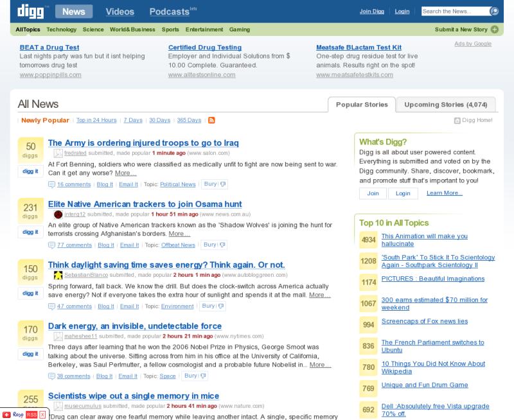The image size is (514, 420).
Task: Digg the daylight saving time story
Action: [30, 293]
